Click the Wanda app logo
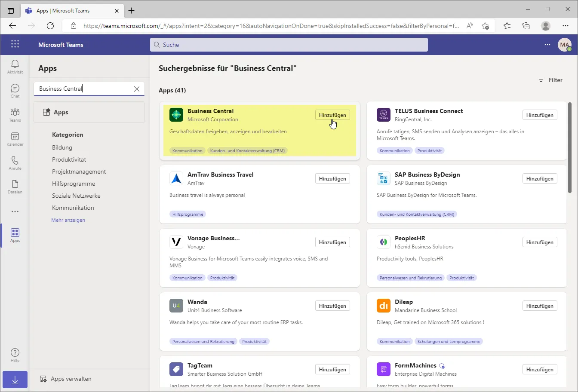The width and height of the screenshot is (578, 392). [176, 306]
